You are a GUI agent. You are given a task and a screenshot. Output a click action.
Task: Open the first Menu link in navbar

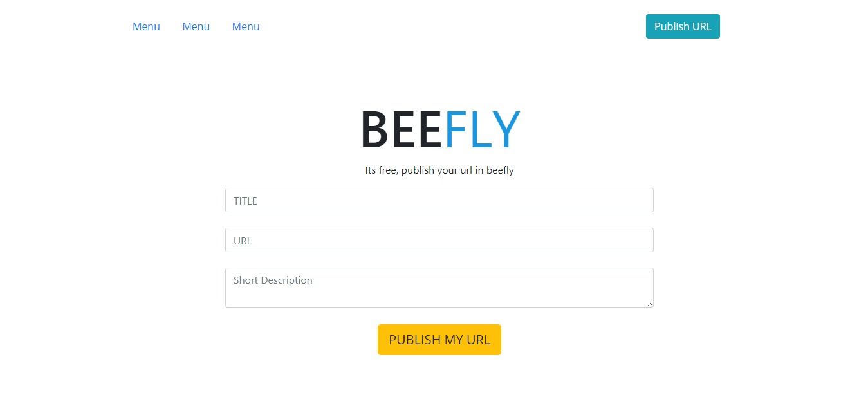[146, 26]
